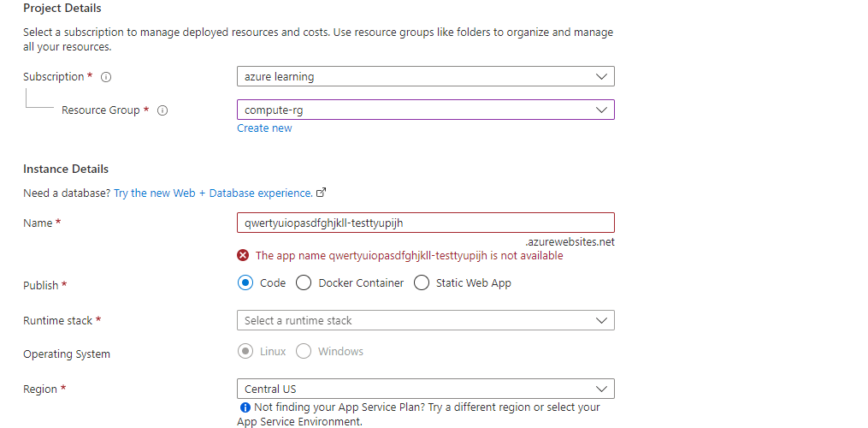
Task: Click the Create new link
Action: 264,128
